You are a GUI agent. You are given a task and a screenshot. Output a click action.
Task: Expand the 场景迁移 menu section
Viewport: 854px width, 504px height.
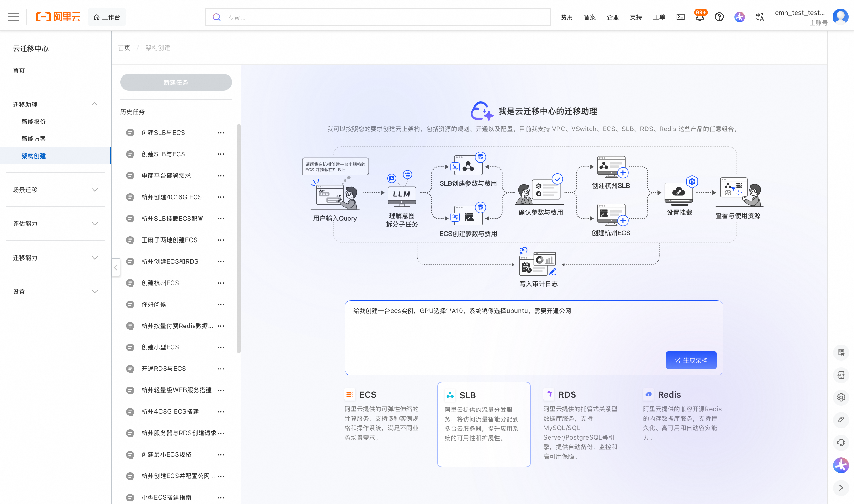pyautogui.click(x=94, y=190)
